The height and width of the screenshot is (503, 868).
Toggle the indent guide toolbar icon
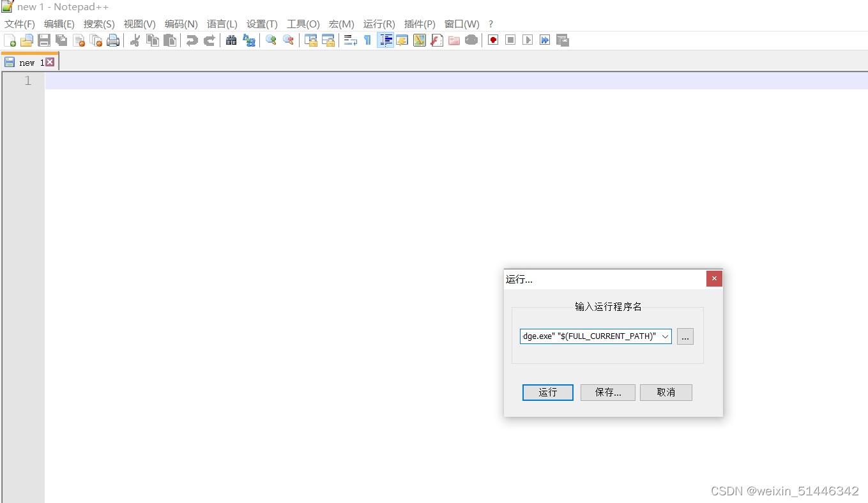[x=385, y=40]
